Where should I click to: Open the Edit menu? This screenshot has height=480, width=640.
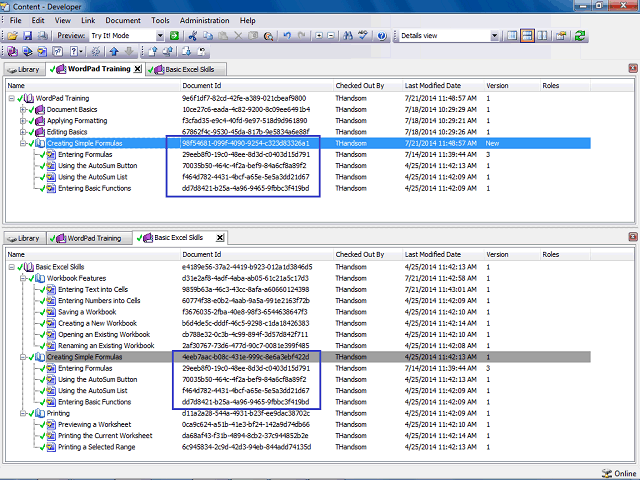pyautogui.click(x=38, y=20)
